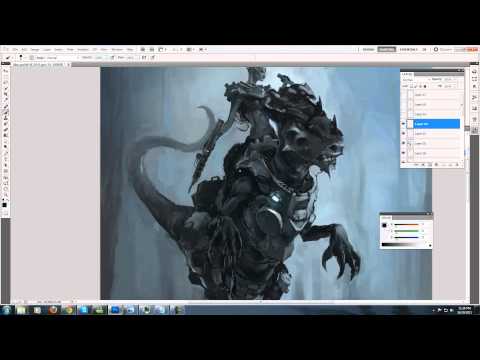The width and height of the screenshot is (480, 360).
Task: Select the Eraser tool
Action: (x=5, y=130)
